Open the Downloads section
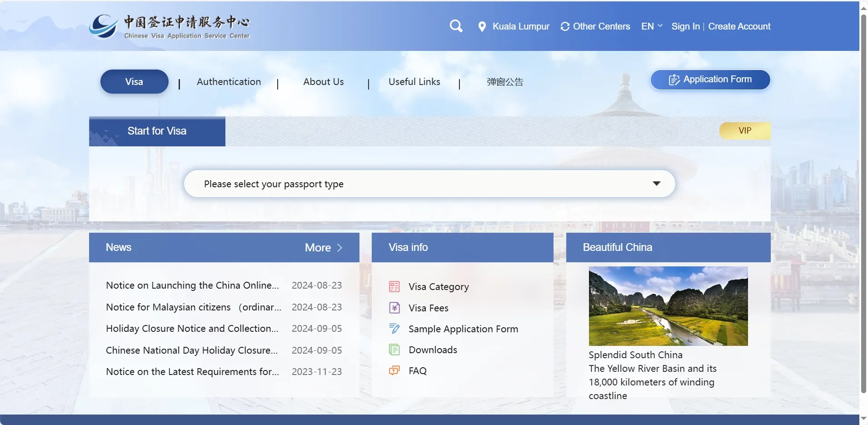This screenshot has width=868, height=425. click(x=432, y=350)
